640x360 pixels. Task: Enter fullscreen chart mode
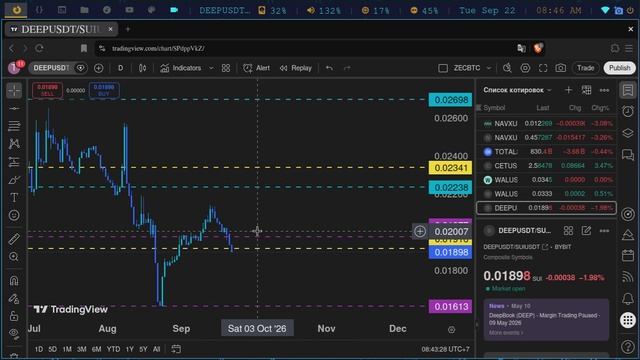pyautogui.click(x=543, y=68)
